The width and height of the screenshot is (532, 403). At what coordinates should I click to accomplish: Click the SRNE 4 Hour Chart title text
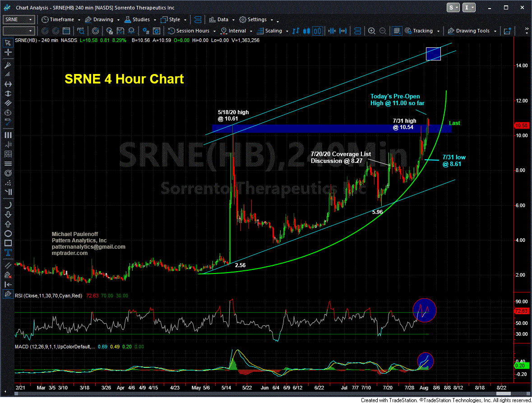click(124, 79)
